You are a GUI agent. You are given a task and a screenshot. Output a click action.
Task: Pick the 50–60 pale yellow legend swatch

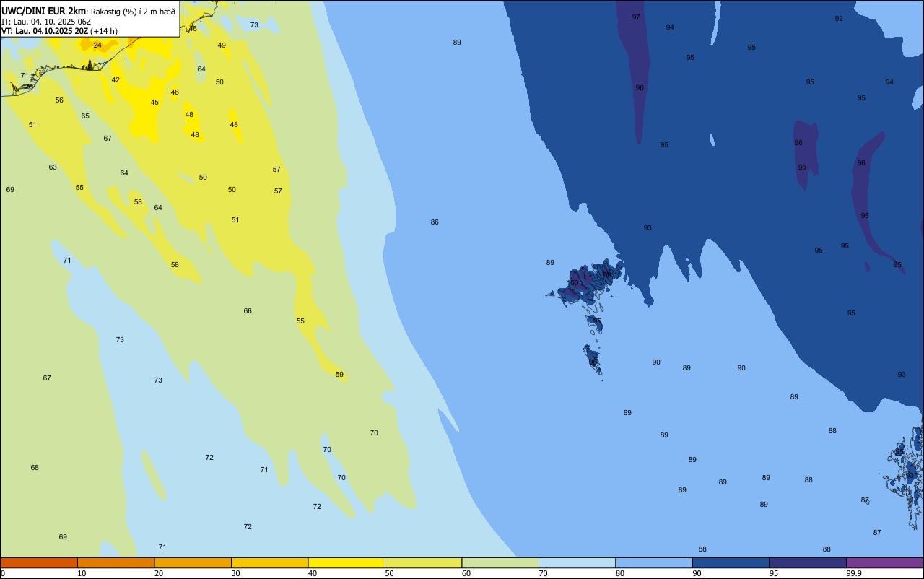[x=423, y=562]
